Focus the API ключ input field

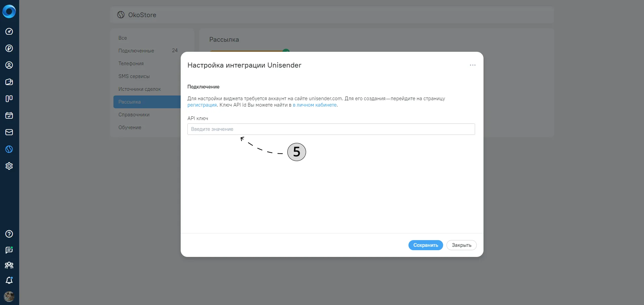coord(331,129)
